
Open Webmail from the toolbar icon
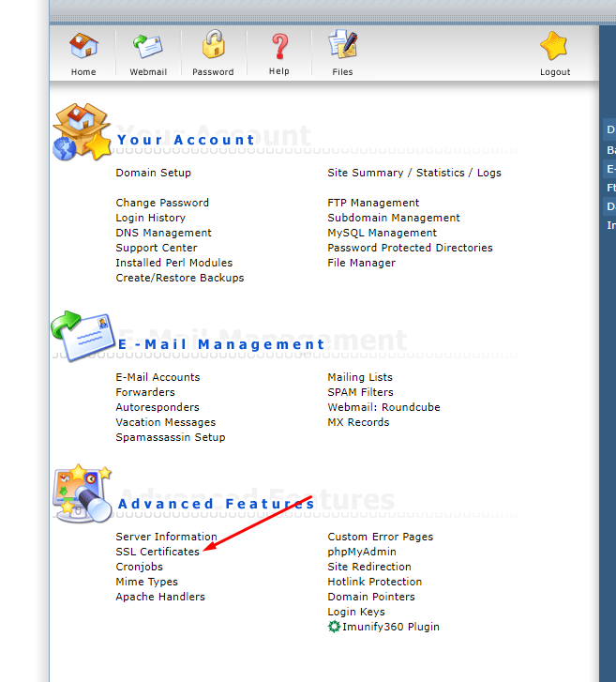(148, 47)
